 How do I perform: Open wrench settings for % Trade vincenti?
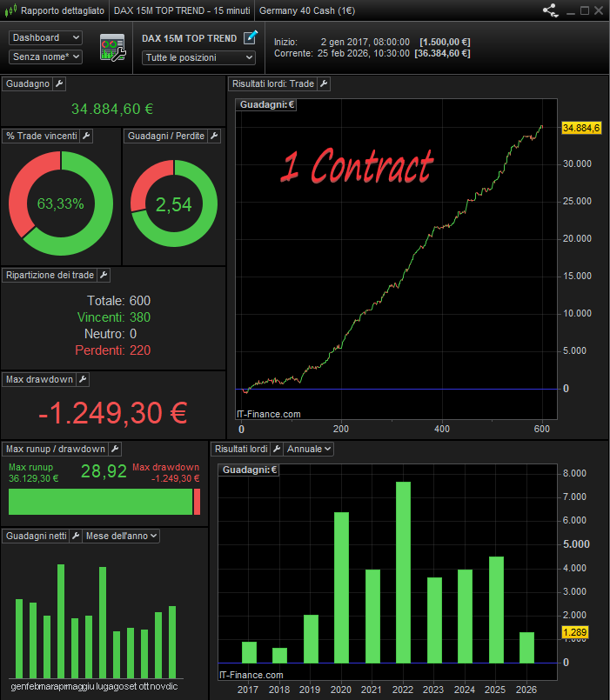87,137
